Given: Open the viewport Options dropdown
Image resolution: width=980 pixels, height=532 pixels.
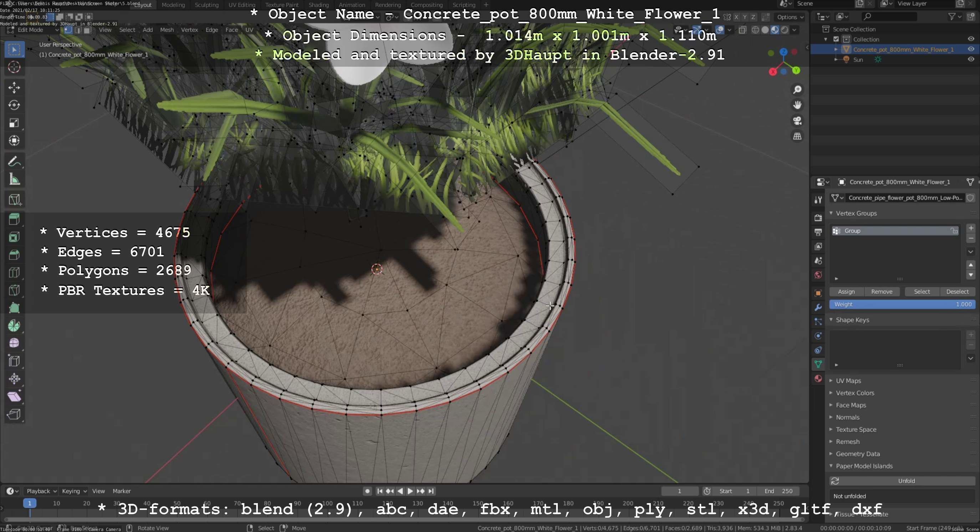Looking at the screenshot, I should pyautogui.click(x=790, y=17).
